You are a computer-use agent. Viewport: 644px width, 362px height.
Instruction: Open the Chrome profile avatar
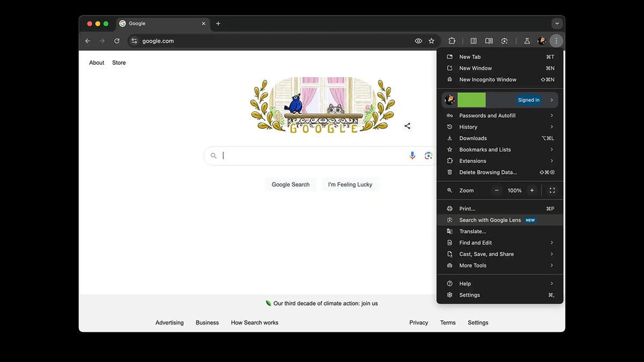click(541, 40)
